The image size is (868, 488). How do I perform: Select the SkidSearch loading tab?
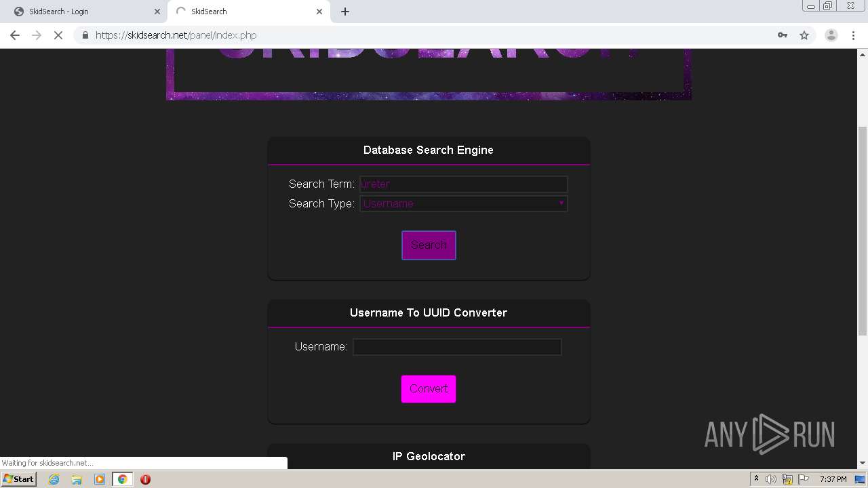(x=248, y=12)
